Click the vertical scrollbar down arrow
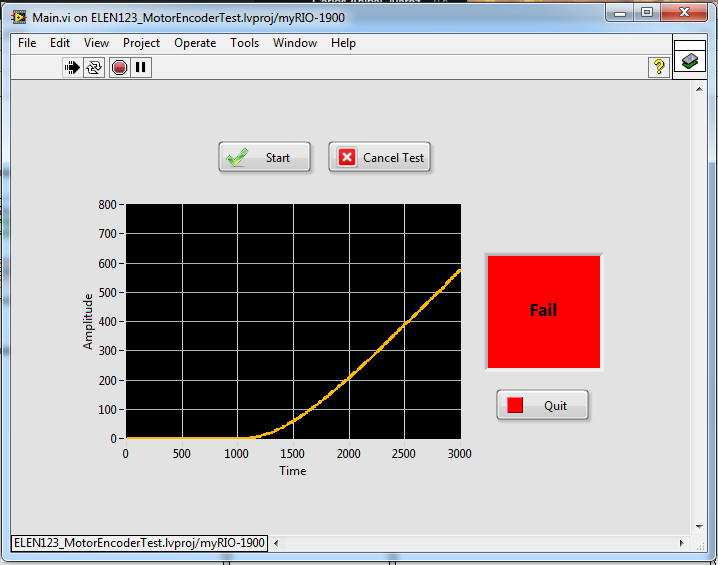The width and height of the screenshot is (718, 565). 699,527
